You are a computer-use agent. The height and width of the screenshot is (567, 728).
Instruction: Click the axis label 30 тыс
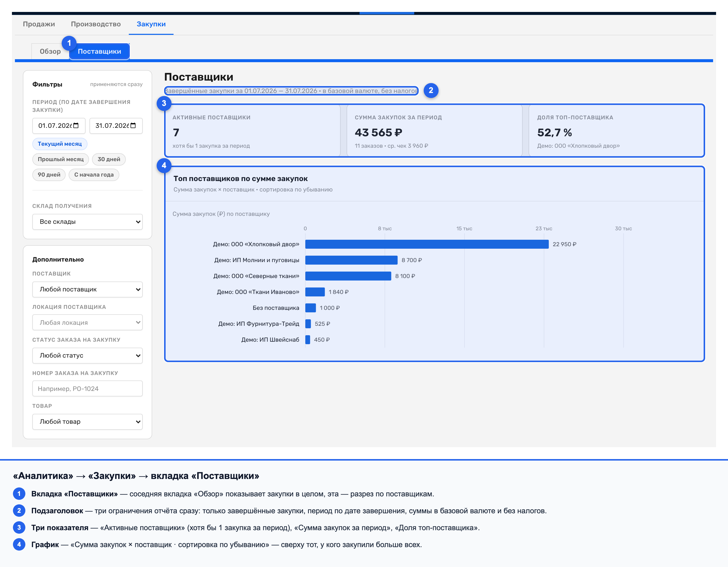623,228
